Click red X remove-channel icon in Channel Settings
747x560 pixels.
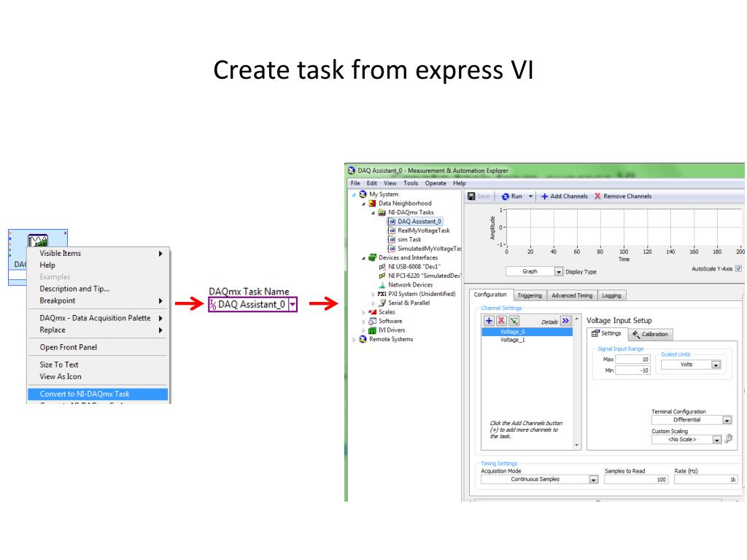click(x=501, y=321)
